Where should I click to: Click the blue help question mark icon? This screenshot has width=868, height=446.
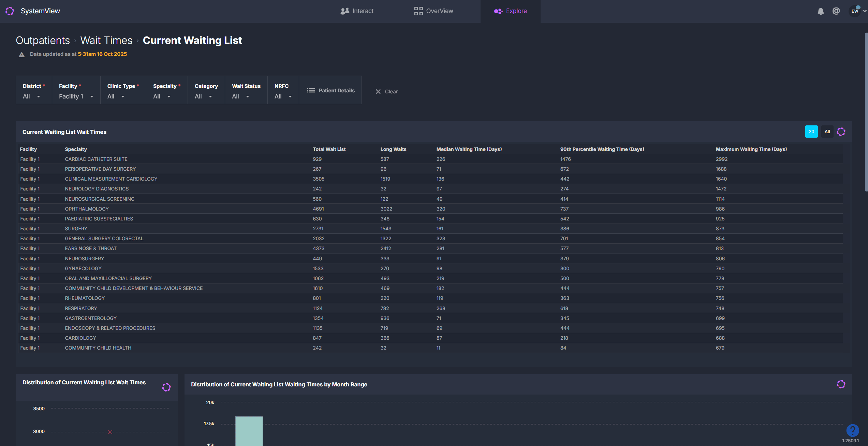pyautogui.click(x=852, y=430)
